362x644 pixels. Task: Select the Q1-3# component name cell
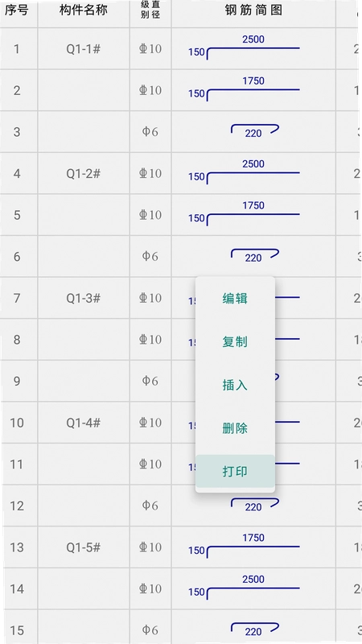[84, 298]
